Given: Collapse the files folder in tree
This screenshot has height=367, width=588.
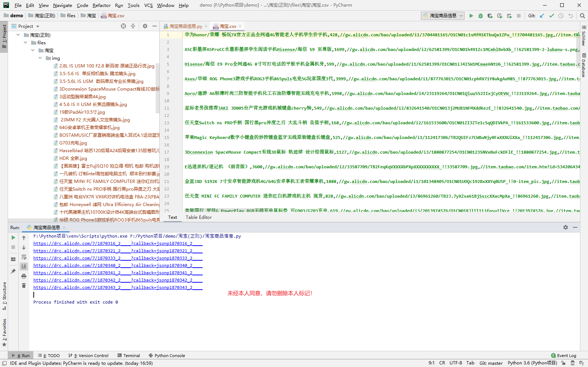Looking at the screenshot, I should pos(26,43).
